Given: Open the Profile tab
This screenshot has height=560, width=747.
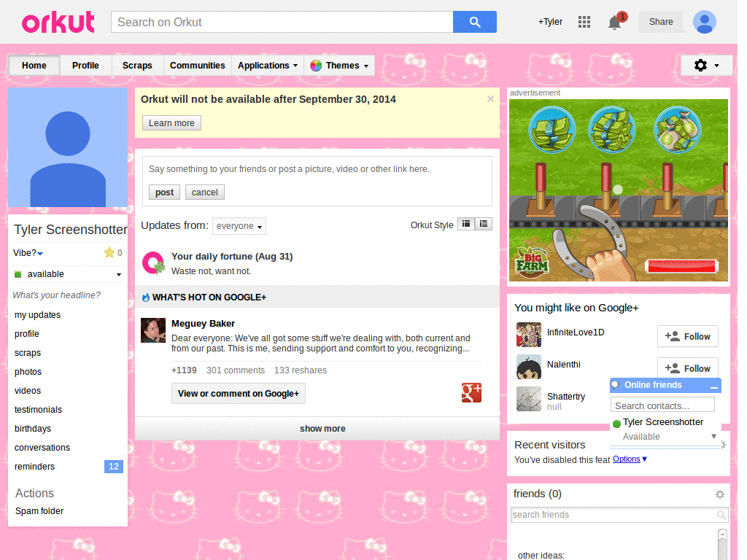Looking at the screenshot, I should (x=86, y=66).
